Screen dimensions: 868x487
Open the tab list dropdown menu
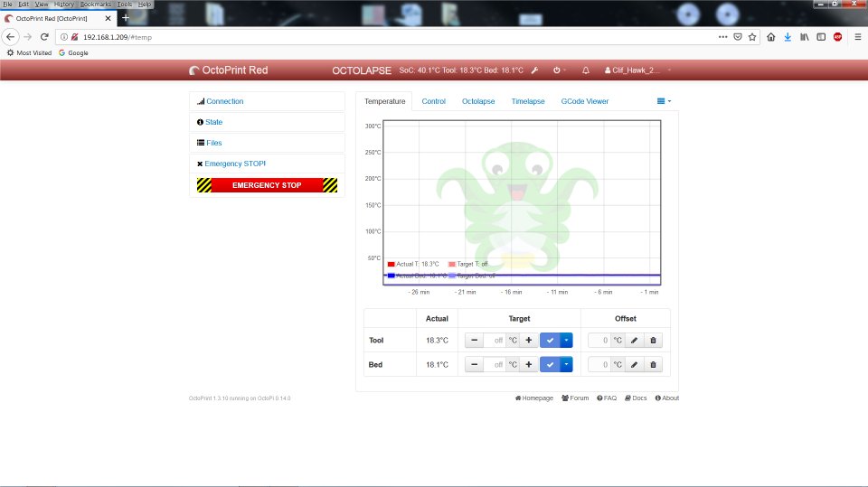click(665, 101)
